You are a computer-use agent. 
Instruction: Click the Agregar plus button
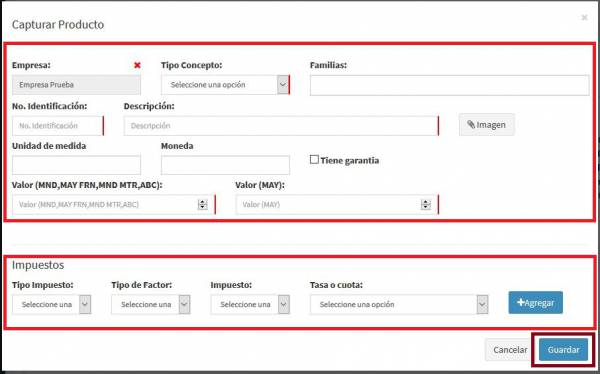click(x=535, y=303)
